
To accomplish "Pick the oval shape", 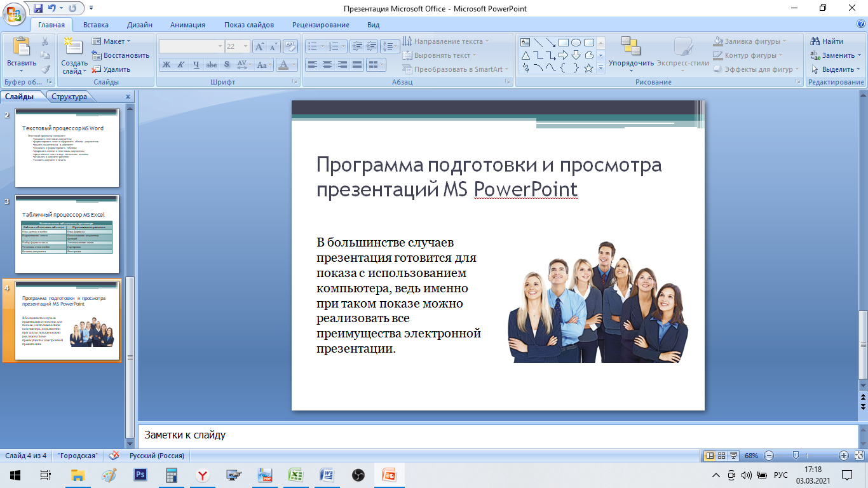I will tap(576, 43).
